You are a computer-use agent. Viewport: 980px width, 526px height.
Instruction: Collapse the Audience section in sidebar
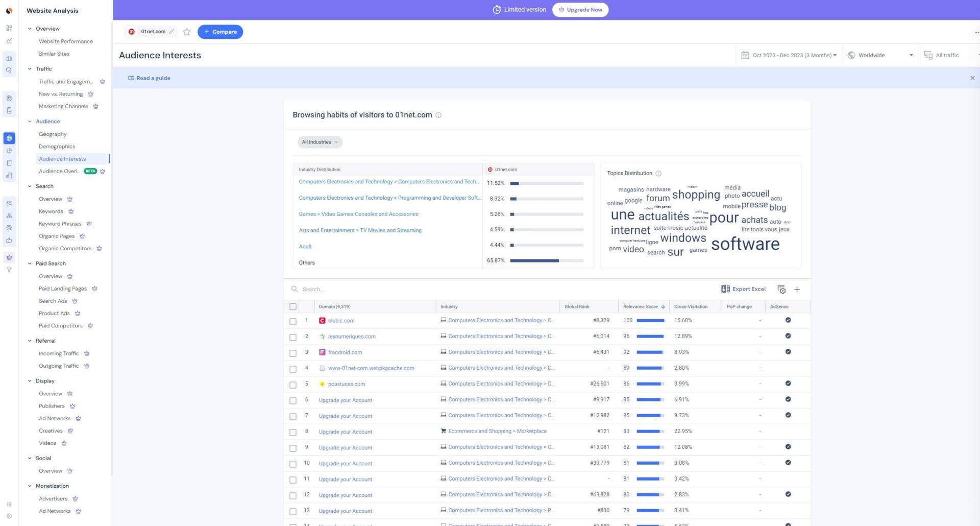tap(30, 122)
